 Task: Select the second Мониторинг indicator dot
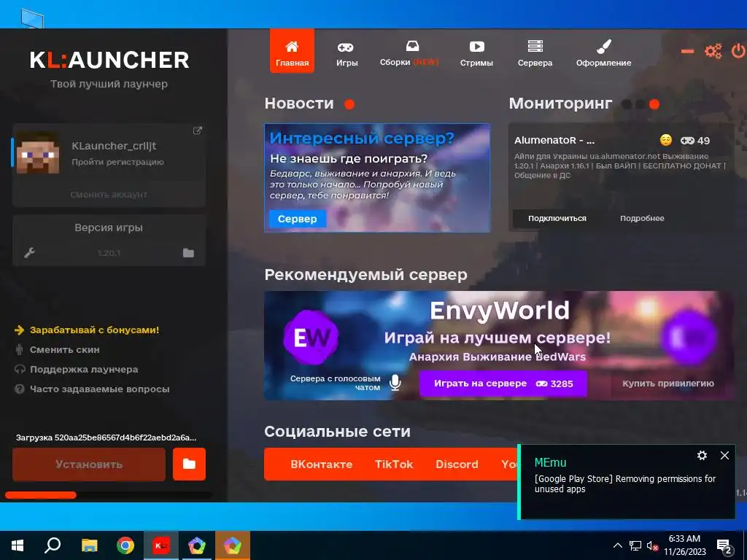pos(640,104)
